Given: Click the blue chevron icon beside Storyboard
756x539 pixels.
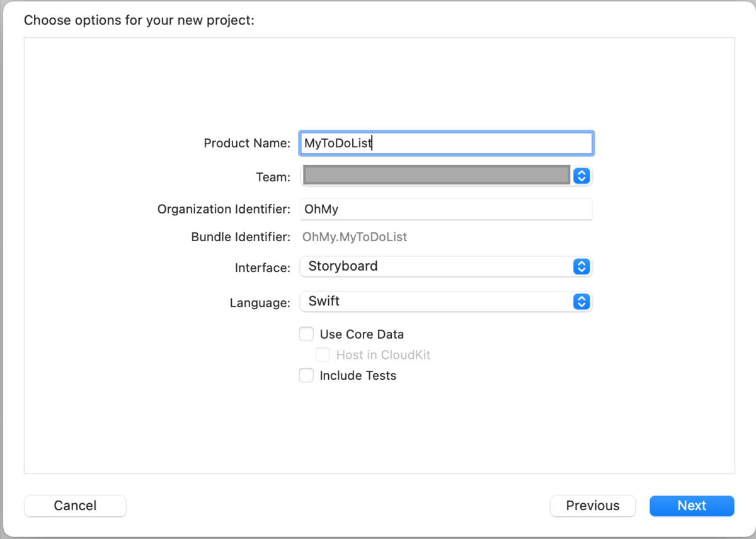Looking at the screenshot, I should tap(581, 266).
